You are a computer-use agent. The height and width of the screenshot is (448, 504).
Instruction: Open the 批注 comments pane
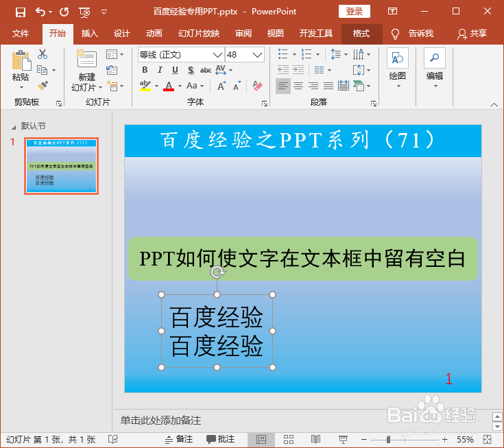pyautogui.click(x=221, y=439)
